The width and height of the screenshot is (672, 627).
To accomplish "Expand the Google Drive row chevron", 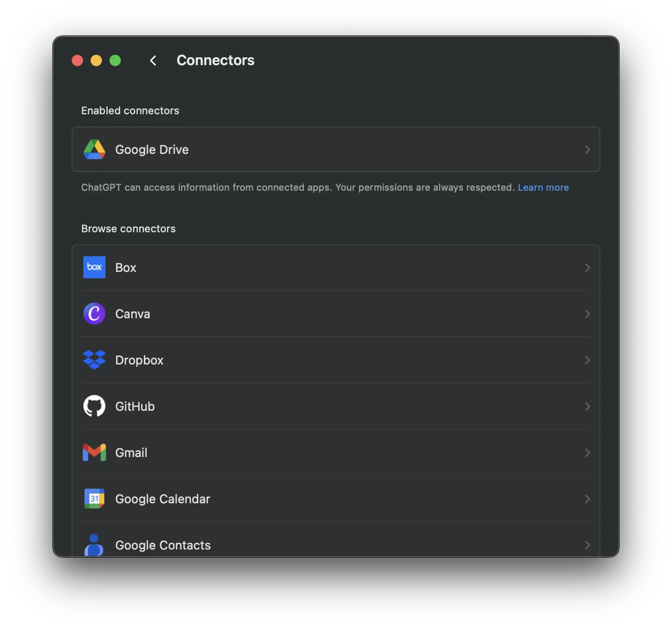I will click(x=588, y=150).
